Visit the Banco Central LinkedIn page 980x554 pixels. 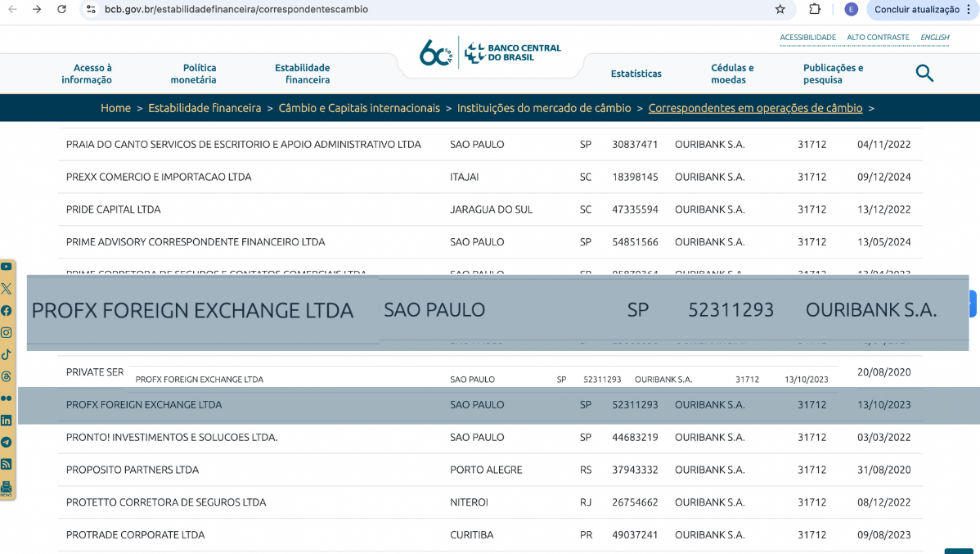pos(7,420)
